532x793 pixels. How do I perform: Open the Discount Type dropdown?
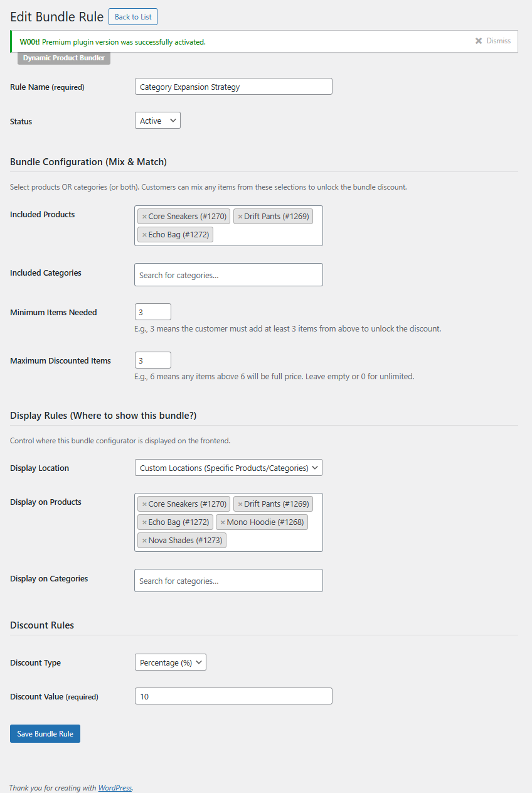click(171, 662)
